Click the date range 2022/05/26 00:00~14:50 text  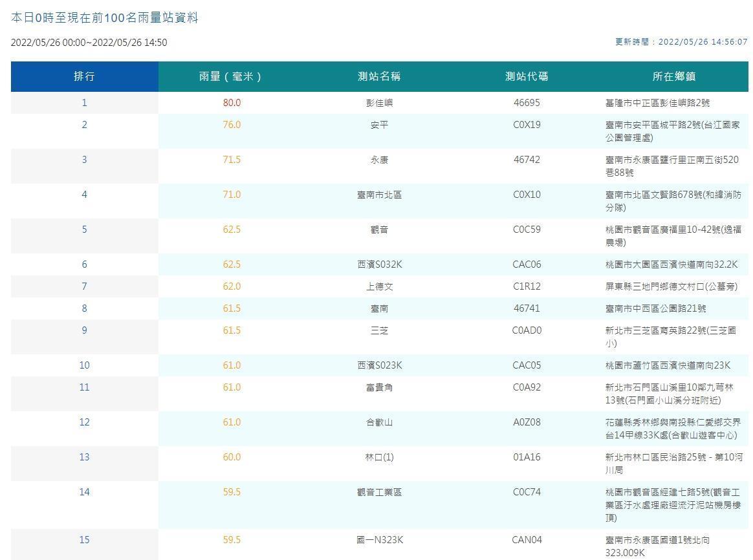coord(89,42)
